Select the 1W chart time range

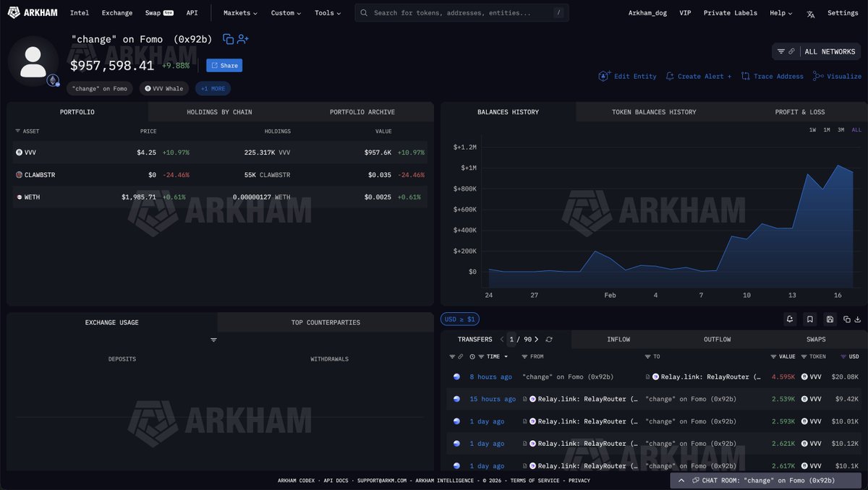(x=812, y=130)
